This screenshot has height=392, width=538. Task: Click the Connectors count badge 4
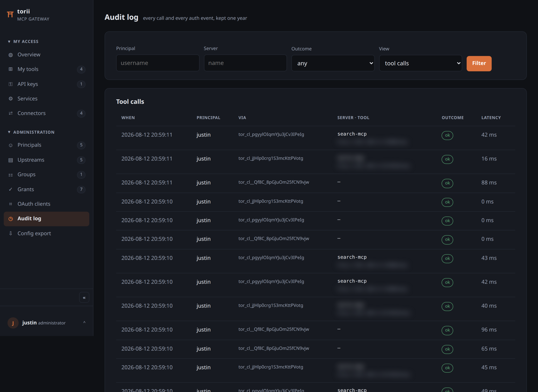pos(81,113)
